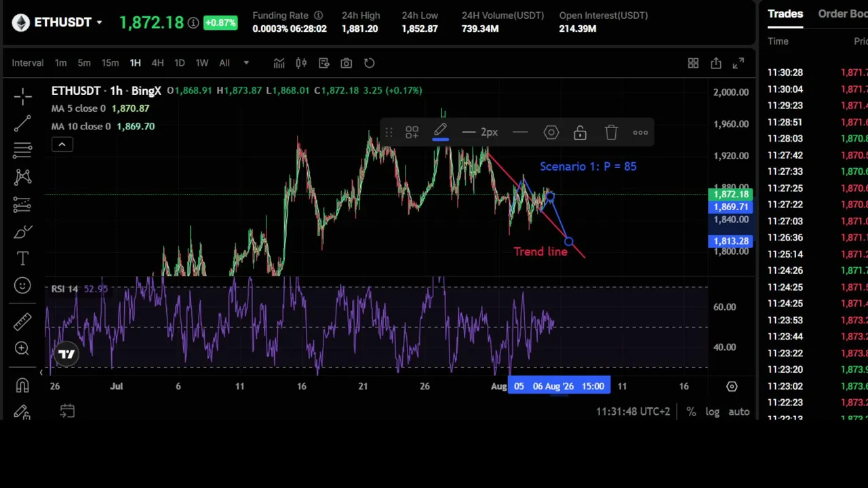Toggle the lock on selected drawing

(580, 132)
